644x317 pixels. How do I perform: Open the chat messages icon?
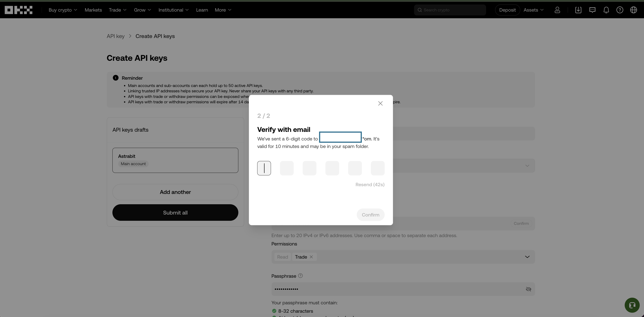(592, 10)
